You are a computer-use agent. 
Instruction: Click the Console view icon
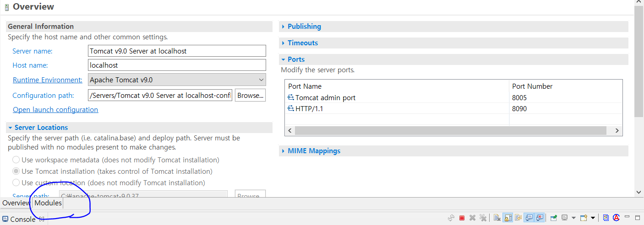tap(5, 219)
